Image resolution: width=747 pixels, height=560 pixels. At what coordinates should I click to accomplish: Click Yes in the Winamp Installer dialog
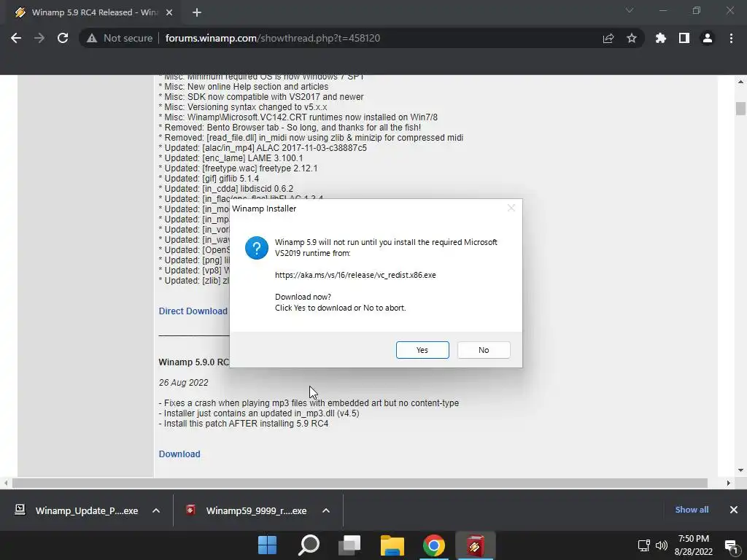point(422,350)
